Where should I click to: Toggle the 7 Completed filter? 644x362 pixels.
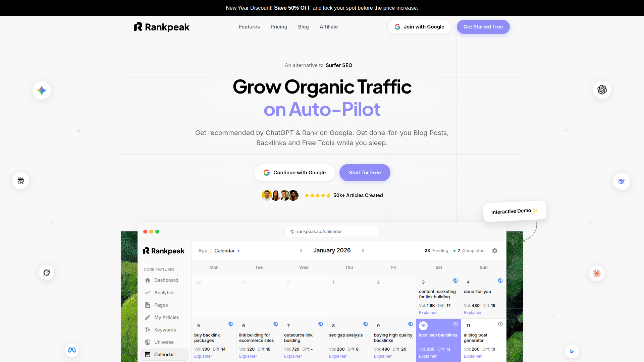471,250
